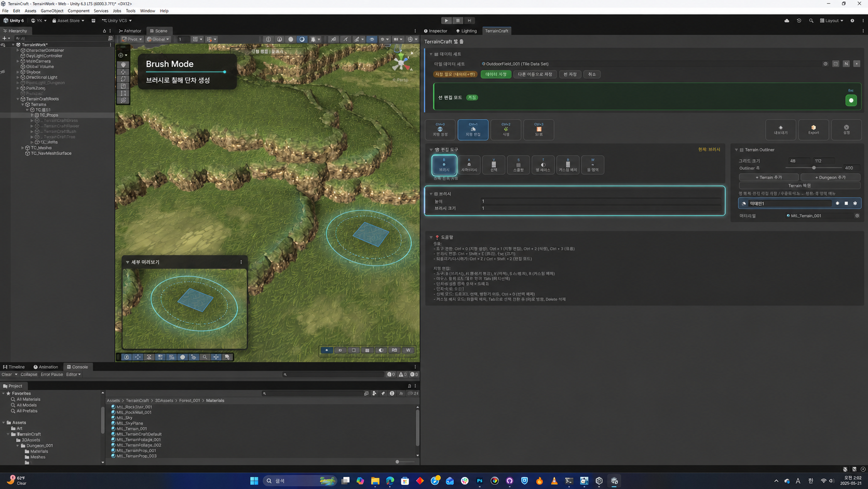The height and width of the screenshot is (489, 868).
Task: Click the Windows Start button
Action: pos(254,481)
